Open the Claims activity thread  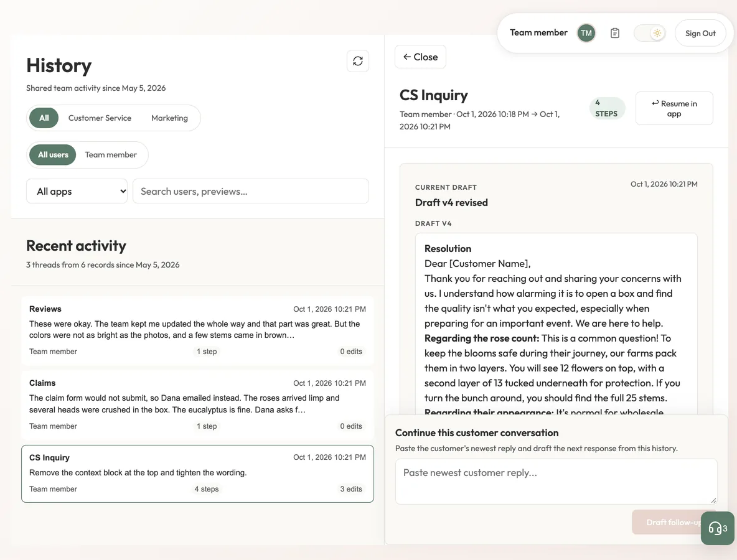197,404
